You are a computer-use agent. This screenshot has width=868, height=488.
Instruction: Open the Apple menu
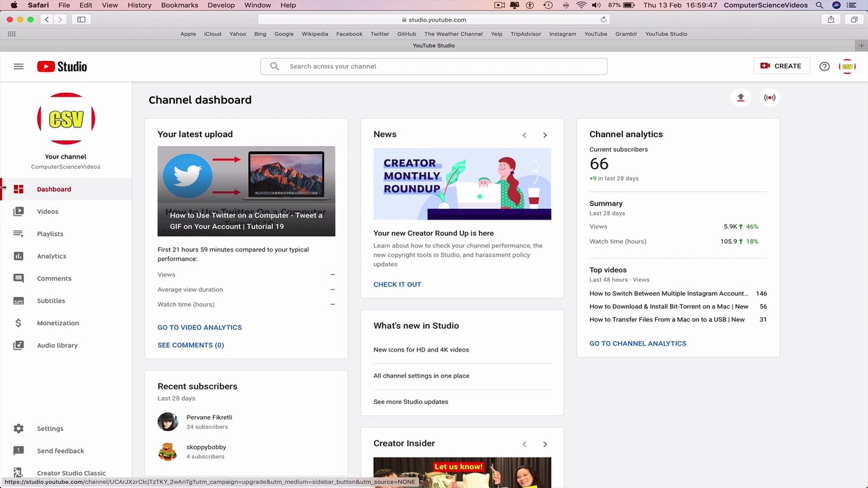click(14, 5)
